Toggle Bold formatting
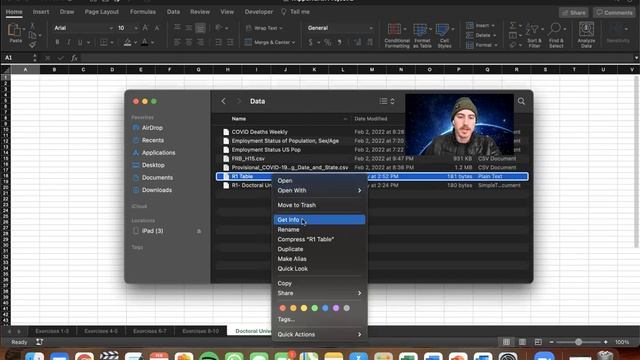The width and height of the screenshot is (640, 360). coord(57,42)
